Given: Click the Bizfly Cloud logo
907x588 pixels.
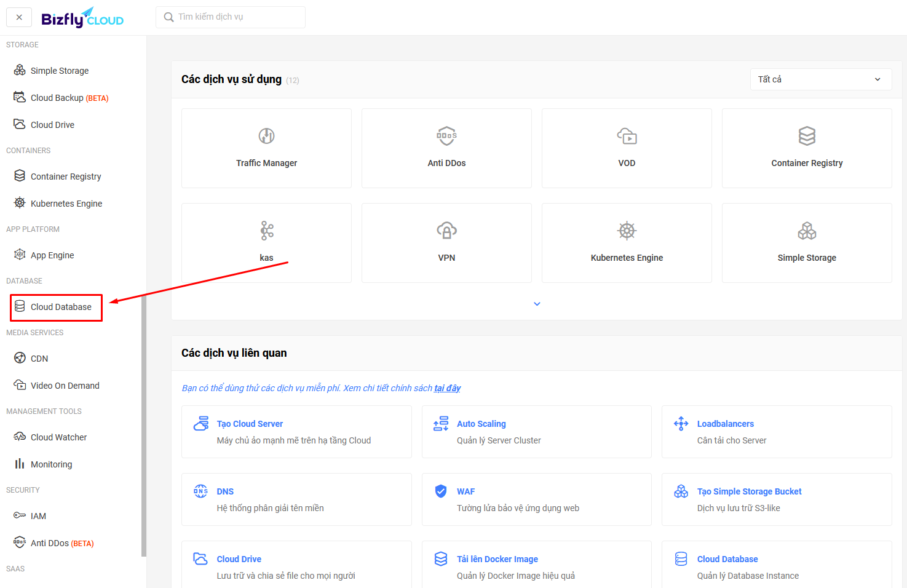Looking at the screenshot, I should 82,18.
